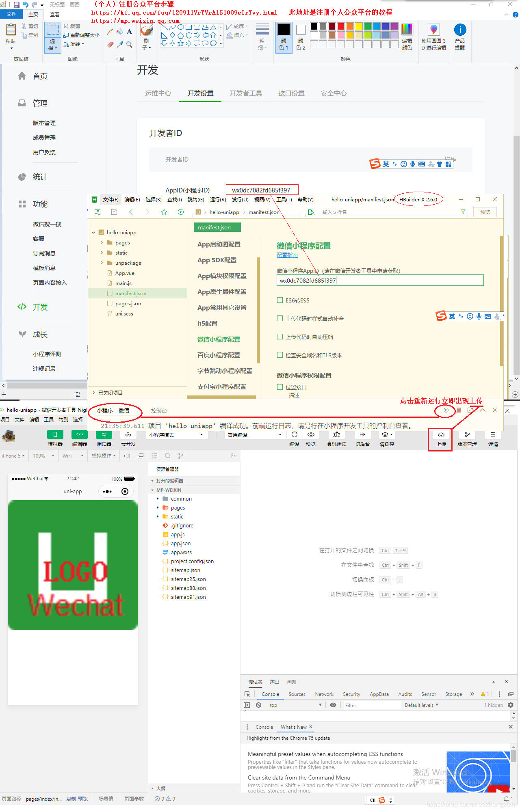Click the Editor button in WeChat devtools
Image resolution: width=520 pixels, height=812 pixels.
pyautogui.click(x=80, y=434)
